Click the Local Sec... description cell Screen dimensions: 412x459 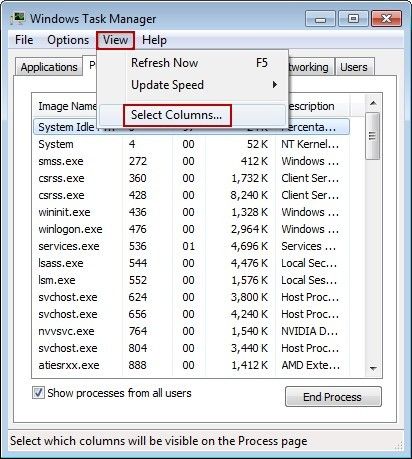pos(309,263)
